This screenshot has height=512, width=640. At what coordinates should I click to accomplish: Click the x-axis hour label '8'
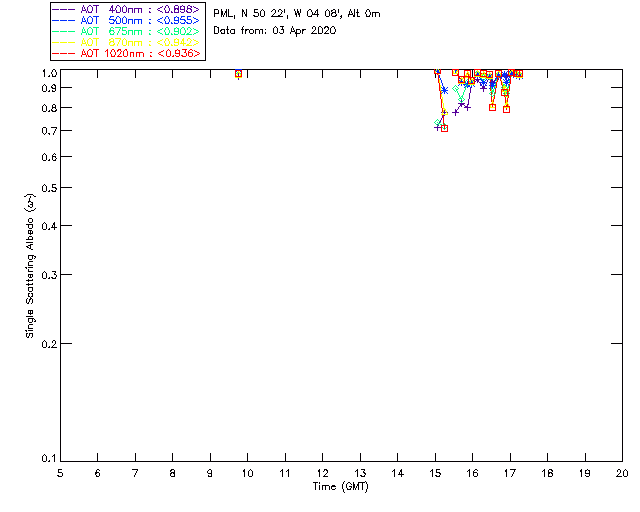(x=173, y=473)
